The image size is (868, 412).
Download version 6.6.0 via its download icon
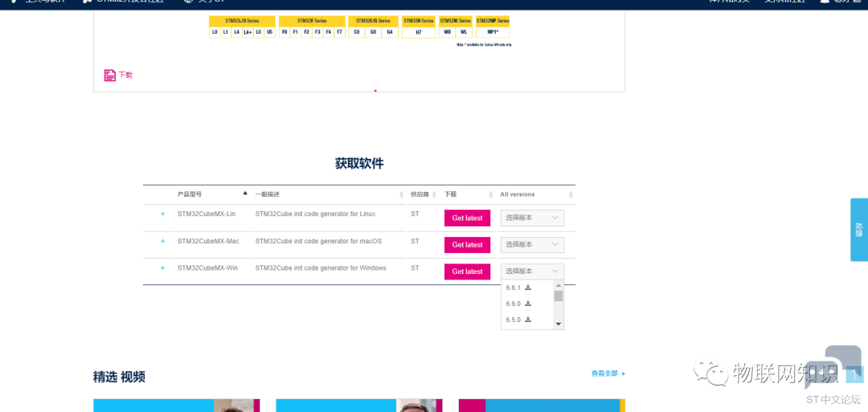[x=528, y=304]
